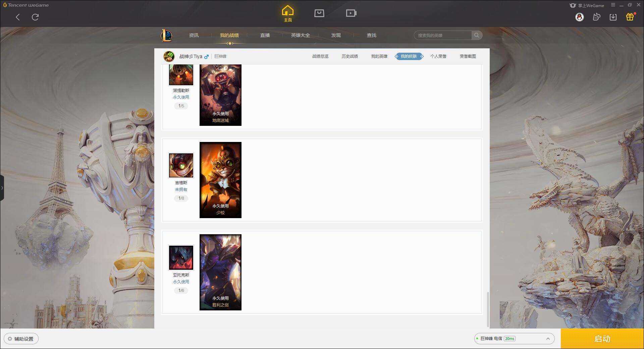
Task: Expand the 巨神峰 电信 server dropdown
Action: coord(514,339)
